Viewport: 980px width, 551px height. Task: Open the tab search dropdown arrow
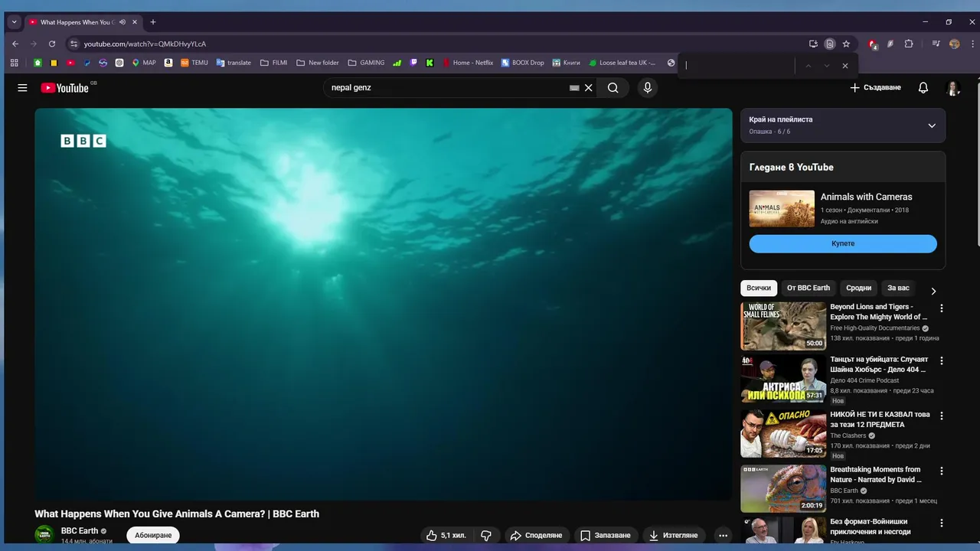click(x=14, y=22)
